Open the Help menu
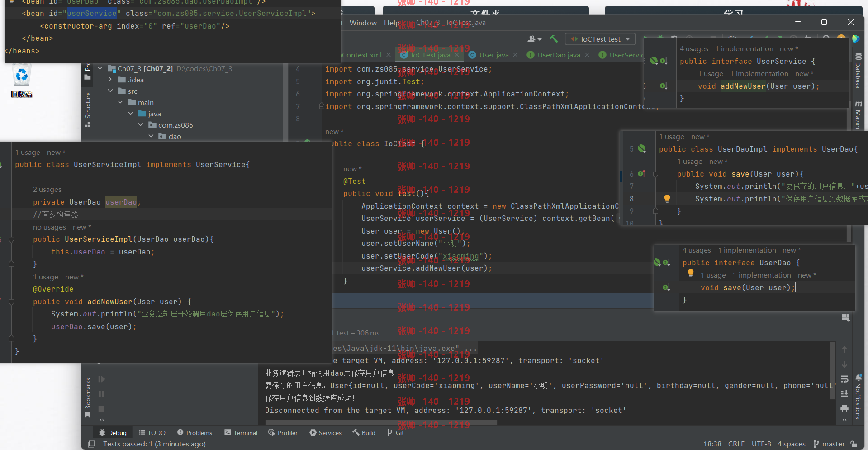Viewport: 868px width, 450px height. (x=392, y=23)
